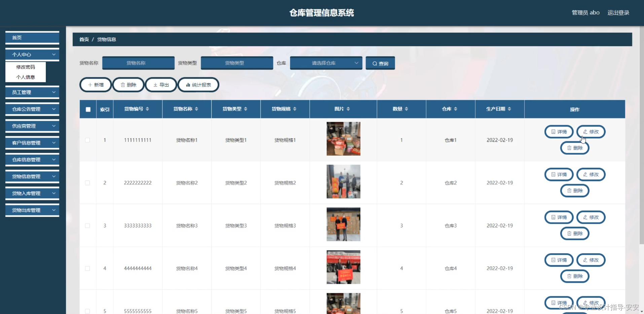The height and width of the screenshot is (314, 644).
Task: Expand the 客户信息管理 sidebar menu
Action: [32, 143]
